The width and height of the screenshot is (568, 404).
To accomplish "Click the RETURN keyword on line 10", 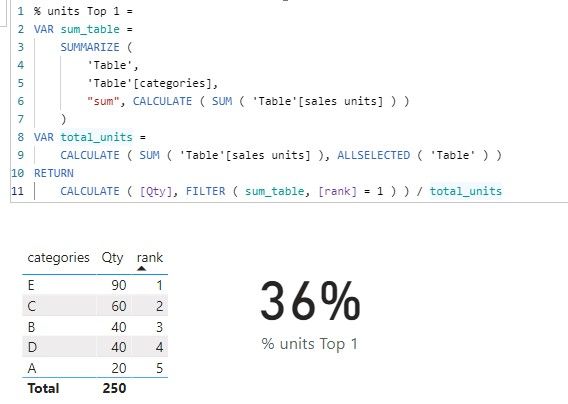I will [x=54, y=173].
